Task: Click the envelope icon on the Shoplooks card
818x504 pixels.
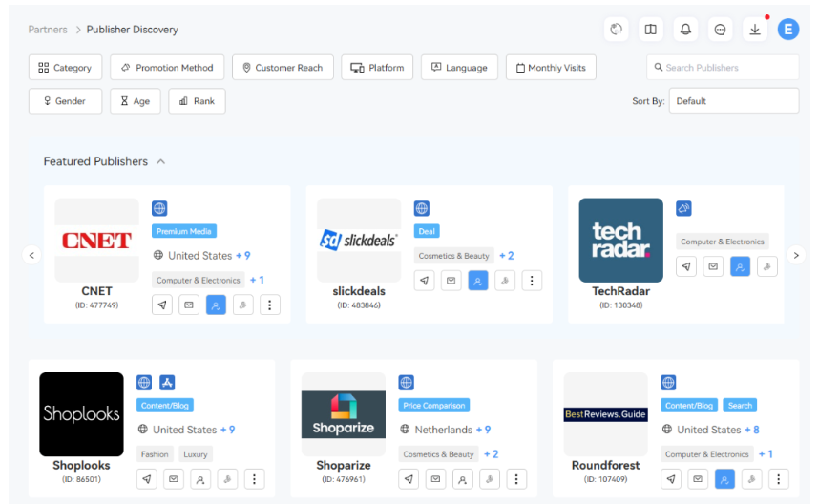Action: 174,479
